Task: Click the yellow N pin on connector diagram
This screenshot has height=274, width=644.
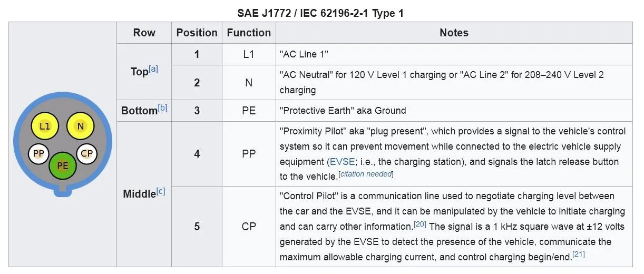Action: (x=80, y=126)
